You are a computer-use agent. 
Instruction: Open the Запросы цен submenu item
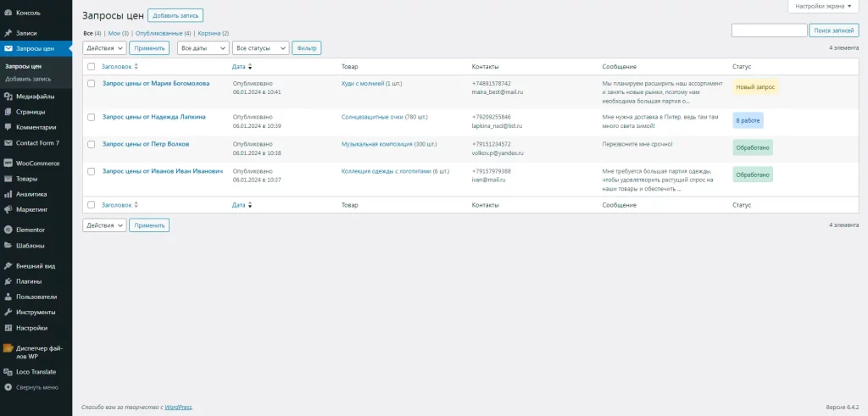[23, 66]
